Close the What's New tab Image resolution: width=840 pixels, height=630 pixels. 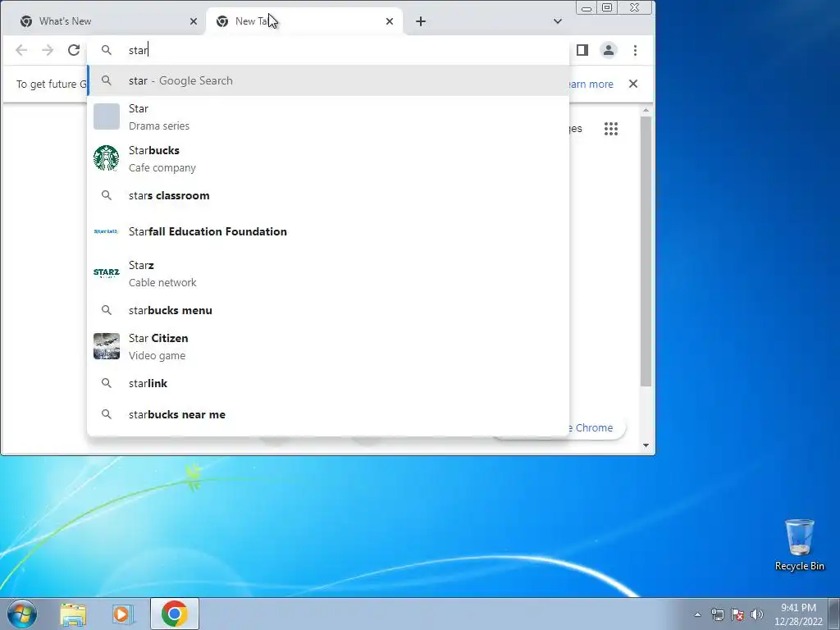click(x=194, y=21)
